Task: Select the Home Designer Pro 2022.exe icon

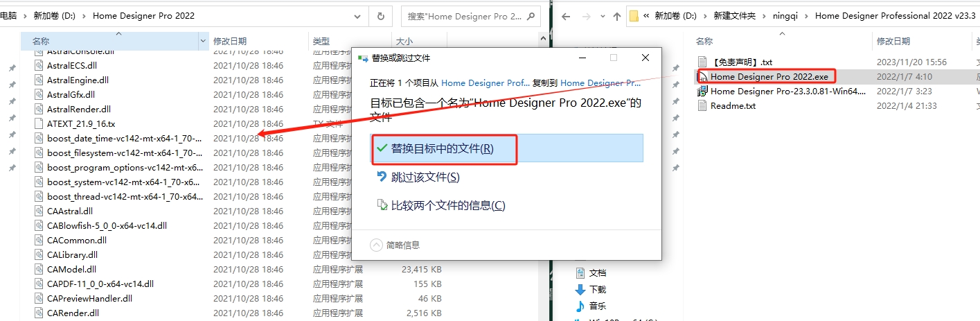Action: [x=703, y=77]
